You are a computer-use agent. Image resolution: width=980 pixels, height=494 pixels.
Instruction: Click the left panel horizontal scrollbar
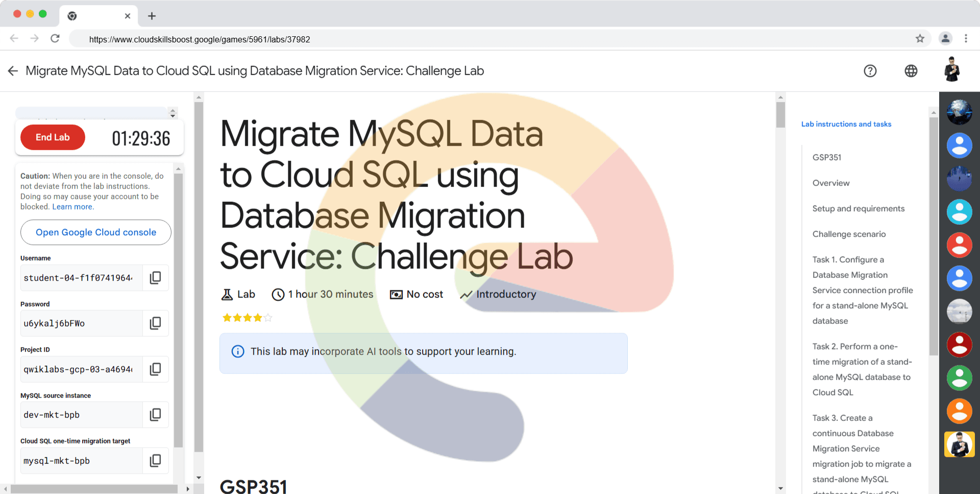click(x=94, y=489)
